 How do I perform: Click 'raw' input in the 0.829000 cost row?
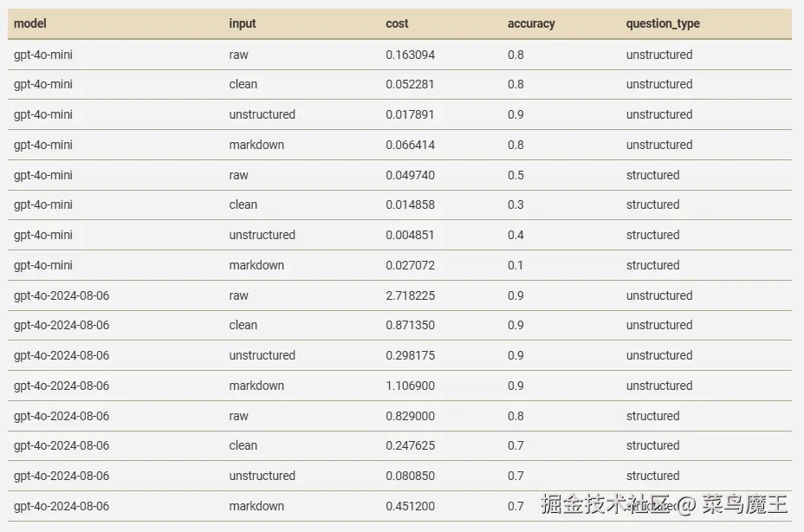(x=238, y=416)
